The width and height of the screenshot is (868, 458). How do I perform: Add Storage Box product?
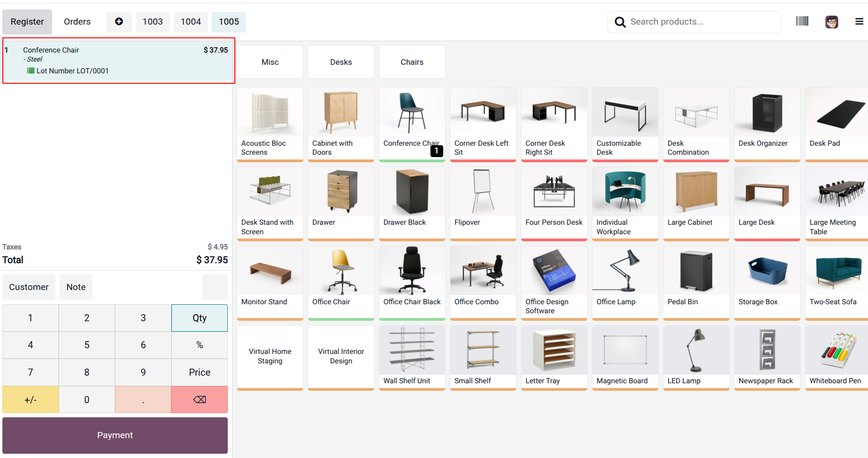click(767, 283)
